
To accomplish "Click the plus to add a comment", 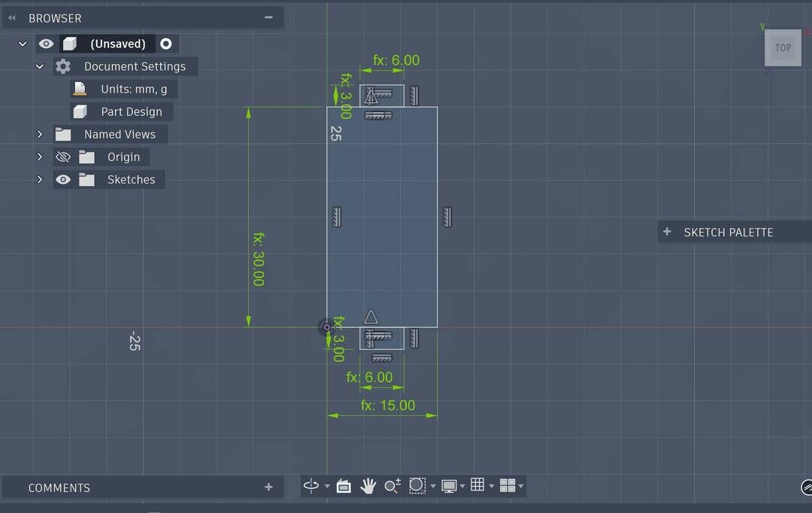I will (x=268, y=487).
